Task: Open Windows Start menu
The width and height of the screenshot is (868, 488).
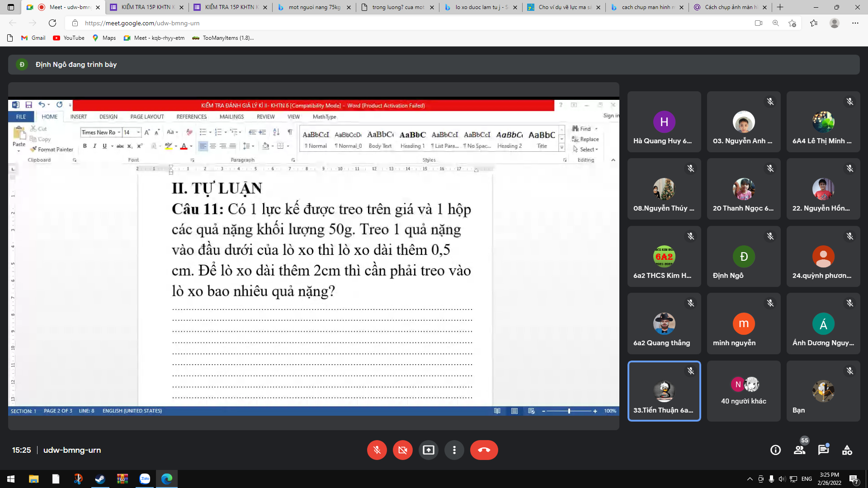Action: click(x=11, y=479)
